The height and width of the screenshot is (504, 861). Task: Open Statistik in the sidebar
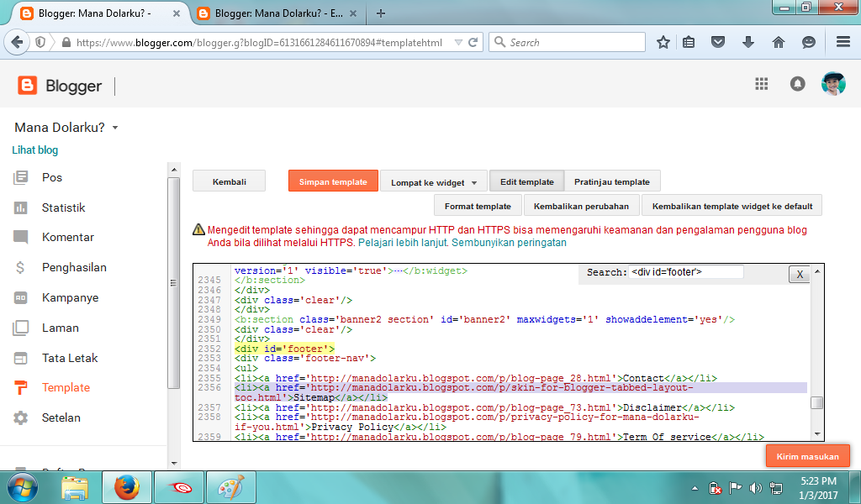pyautogui.click(x=64, y=207)
